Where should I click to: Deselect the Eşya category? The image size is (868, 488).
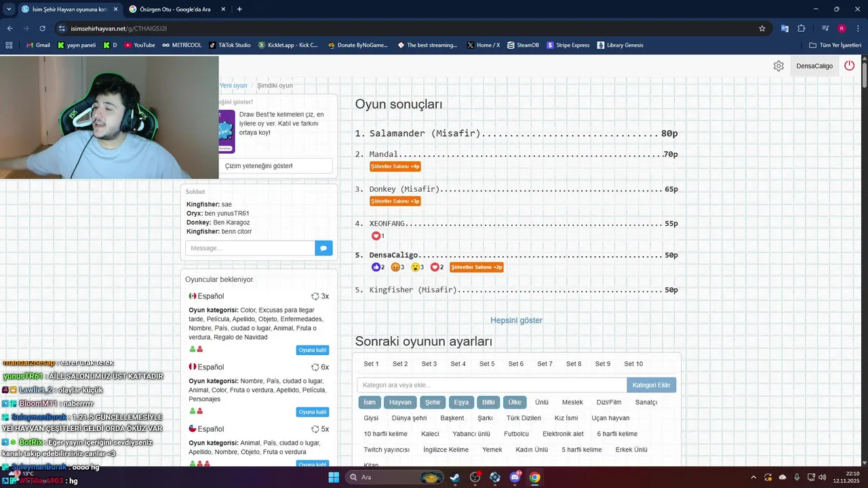[x=461, y=402]
